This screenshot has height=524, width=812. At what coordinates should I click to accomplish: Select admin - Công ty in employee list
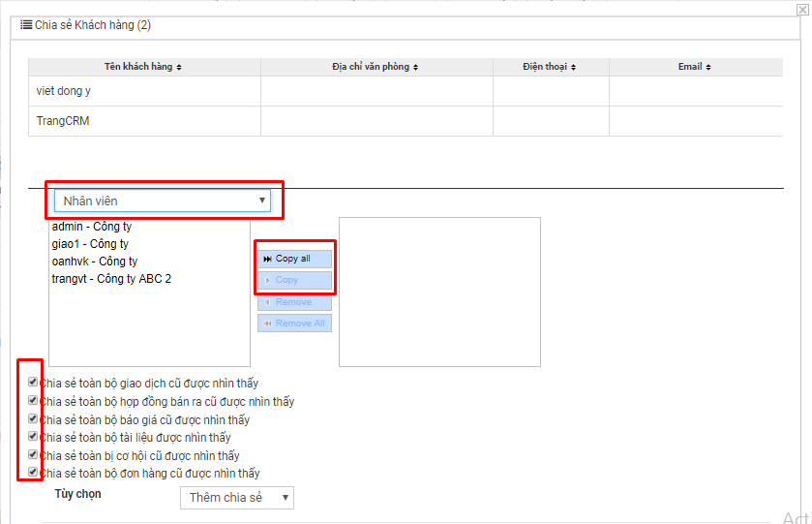tap(92, 227)
